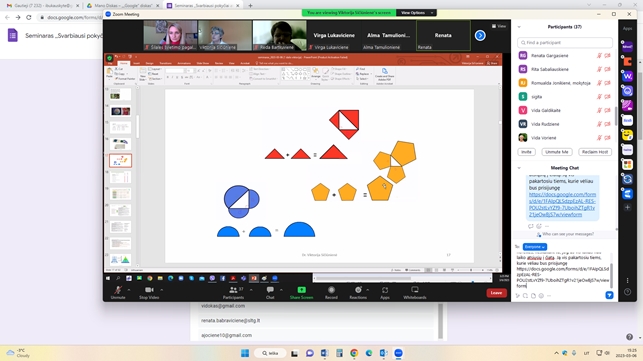Screen dimensions: 643x361
Task: Click the Share Screen icon
Action: [301, 290]
